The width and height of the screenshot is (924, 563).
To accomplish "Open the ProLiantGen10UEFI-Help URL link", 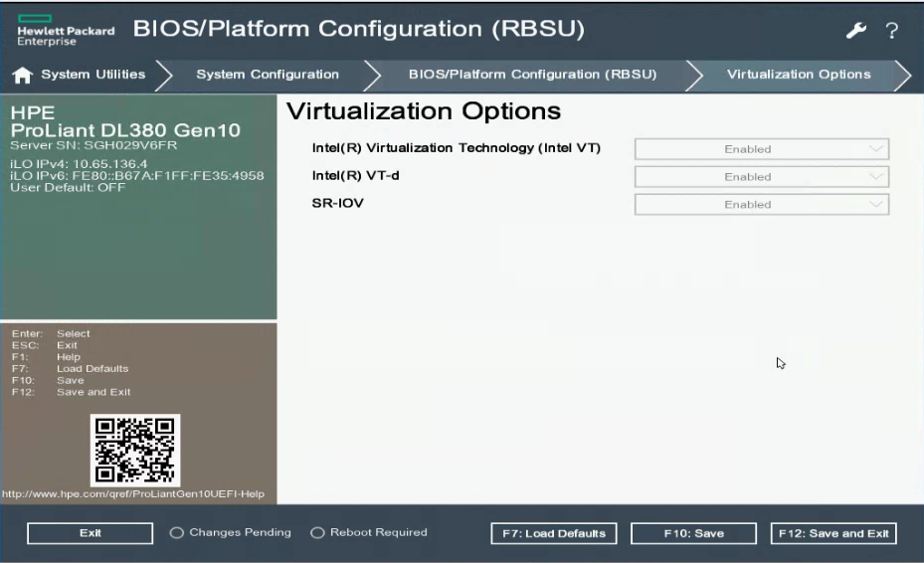I will click(133, 494).
